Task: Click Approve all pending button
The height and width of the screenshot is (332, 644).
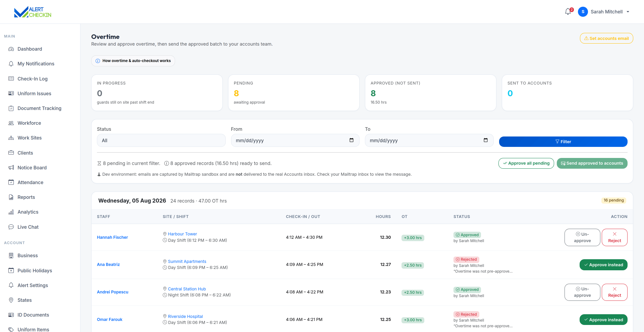Action: point(526,163)
